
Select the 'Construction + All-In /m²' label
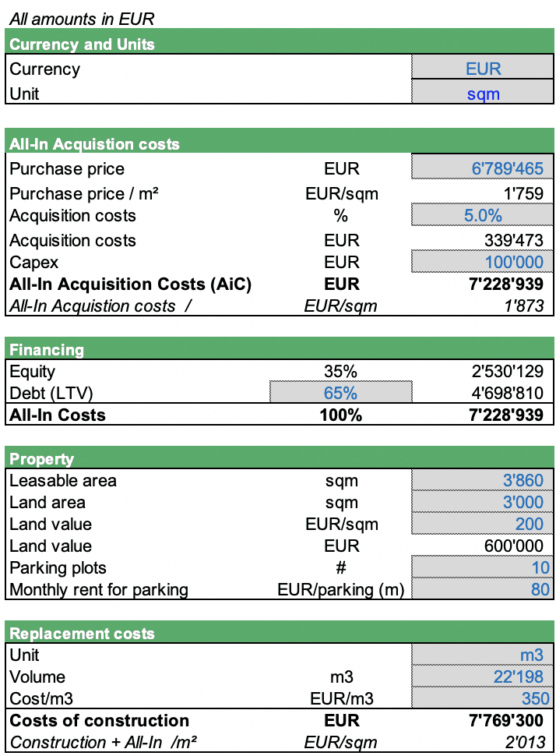click(x=103, y=742)
